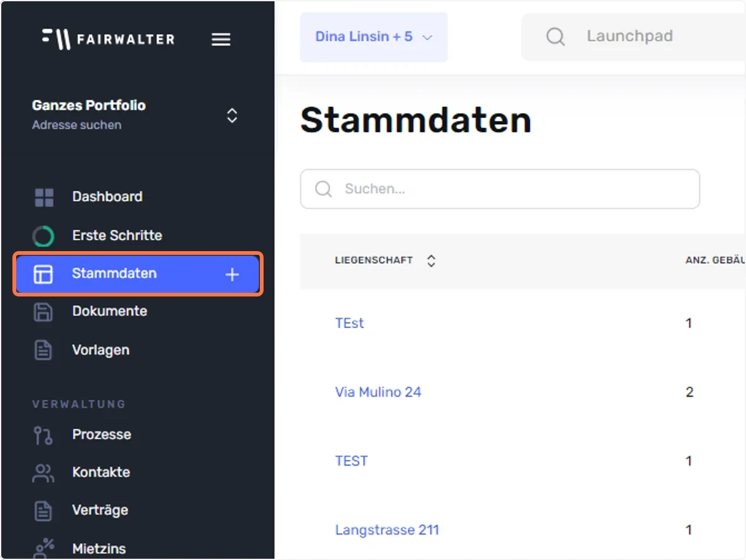Click the Stammdaten layout icon
This screenshot has width=746, height=560.
pos(43,274)
